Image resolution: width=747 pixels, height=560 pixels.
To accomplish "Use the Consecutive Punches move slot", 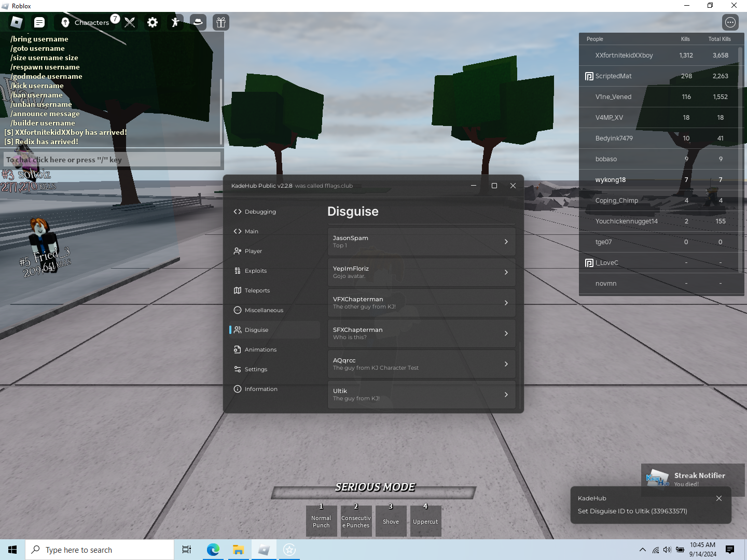I will (x=356, y=521).
